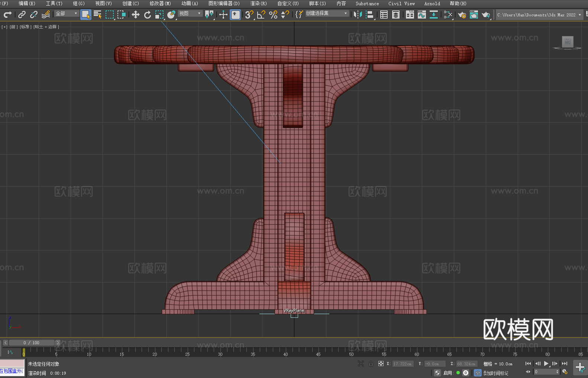Open the [前] viewport view menu
The width and height of the screenshot is (588, 378).
coord(13,27)
